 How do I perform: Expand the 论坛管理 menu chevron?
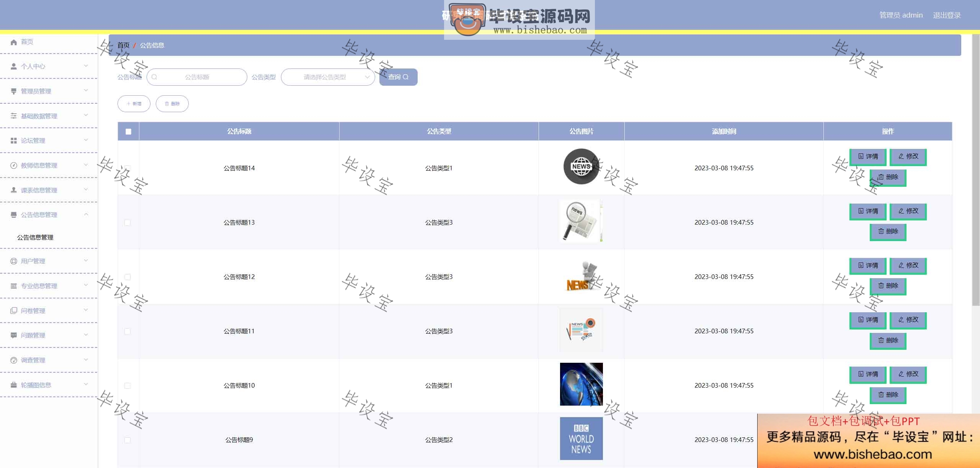point(86,140)
